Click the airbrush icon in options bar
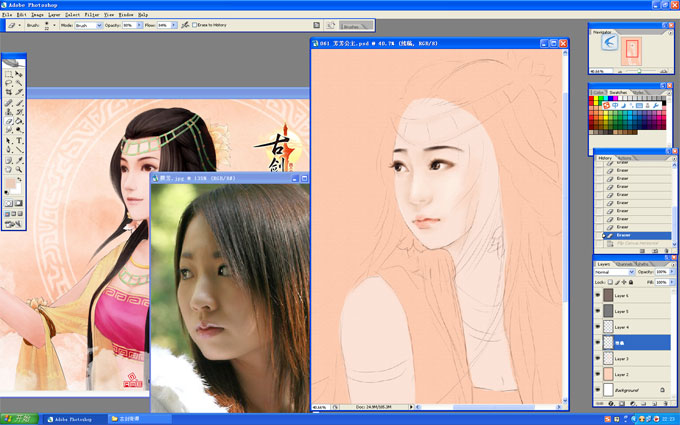 (185, 25)
